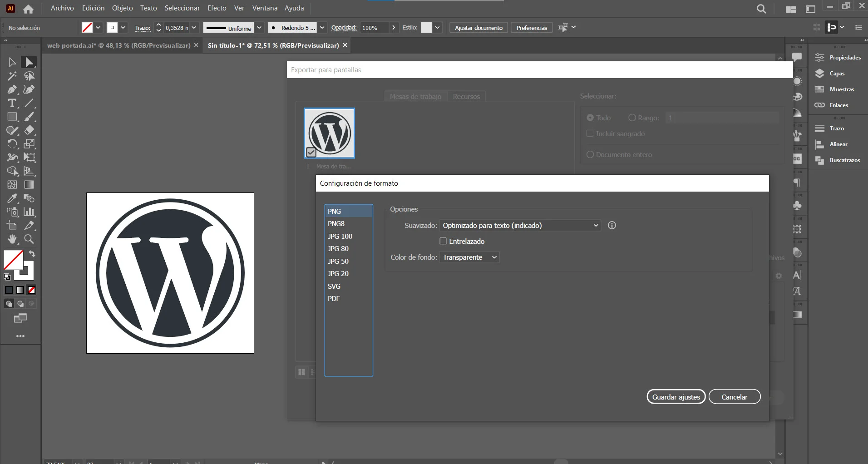Click the Home icon in top bar
The width and height of the screenshot is (868, 464).
[x=29, y=9]
